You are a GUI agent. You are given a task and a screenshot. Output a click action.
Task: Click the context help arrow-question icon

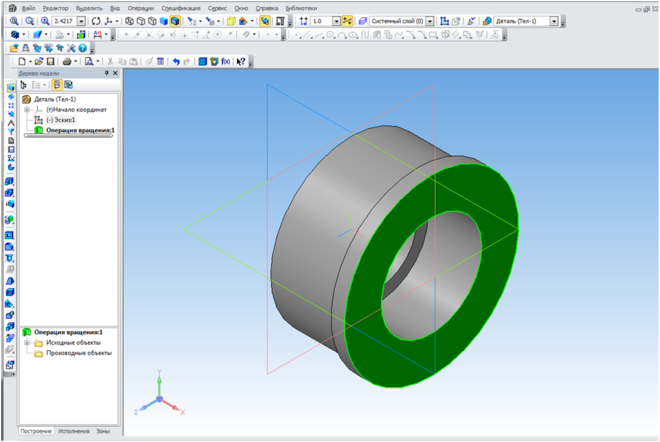coord(241,61)
